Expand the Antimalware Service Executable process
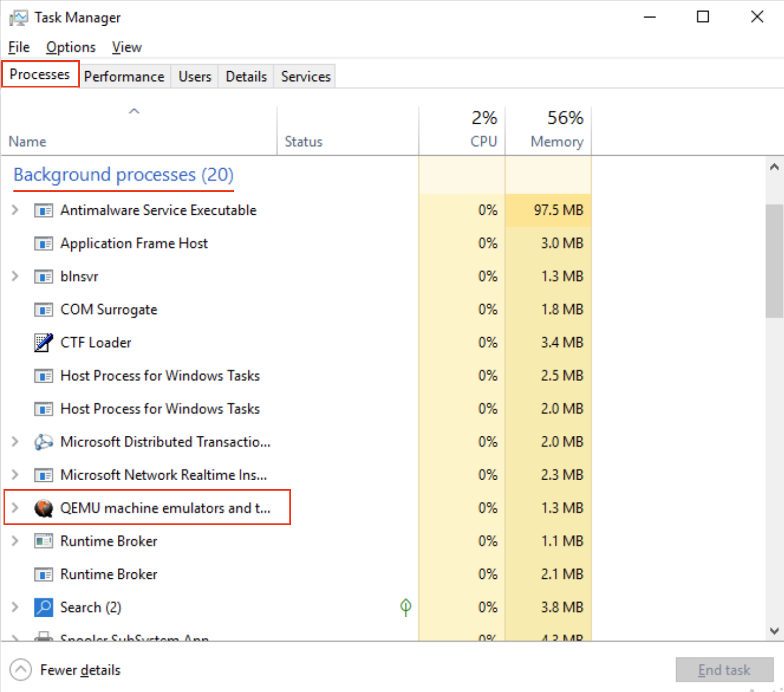Screen dimensions: 784x692 coord(15,210)
